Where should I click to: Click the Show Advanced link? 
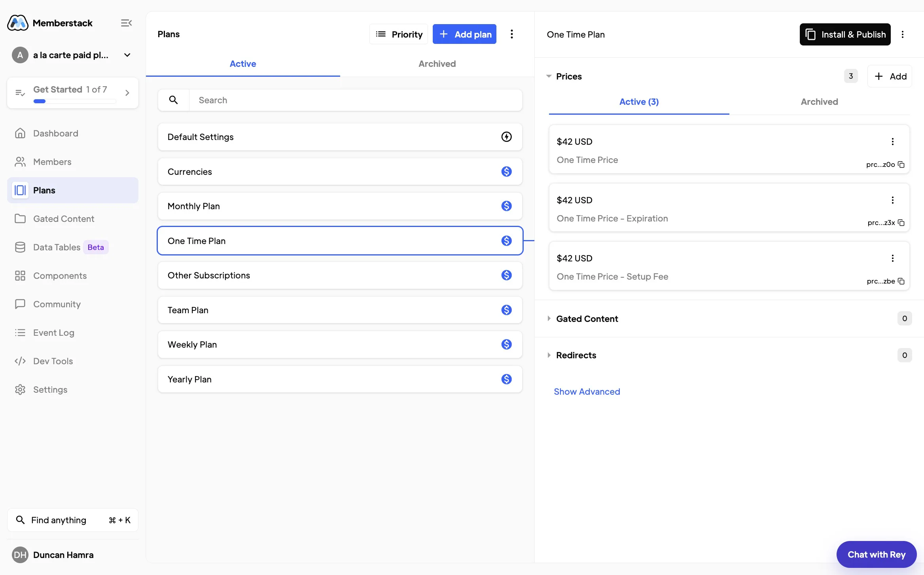587,392
